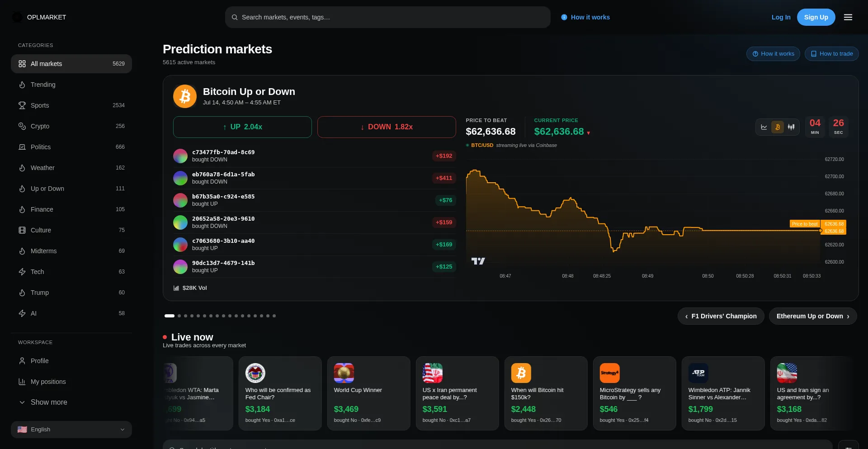Click the Log In link

[781, 17]
